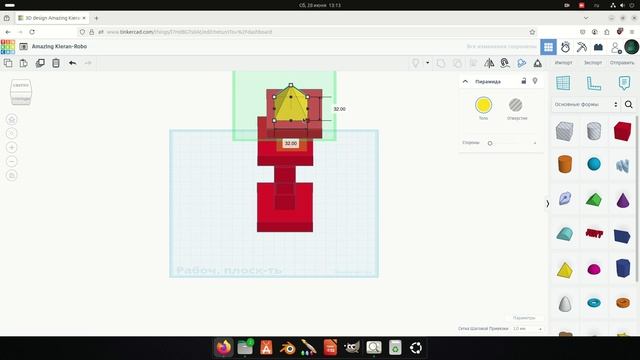Pick the magenta Half Sphere shape
This screenshot has height=360, width=640.
click(x=594, y=269)
